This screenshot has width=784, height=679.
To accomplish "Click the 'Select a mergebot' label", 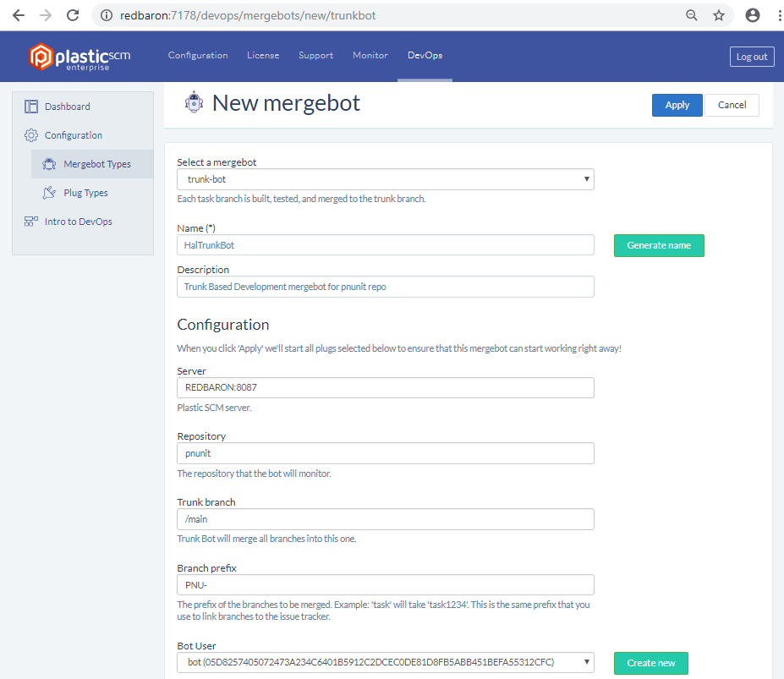I will tap(217, 162).
